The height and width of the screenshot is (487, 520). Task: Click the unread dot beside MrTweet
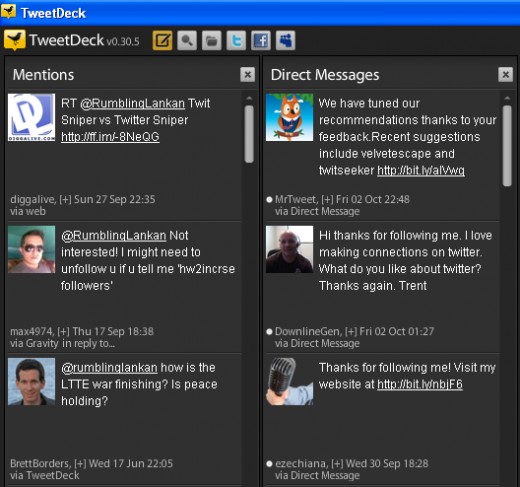tap(269, 200)
